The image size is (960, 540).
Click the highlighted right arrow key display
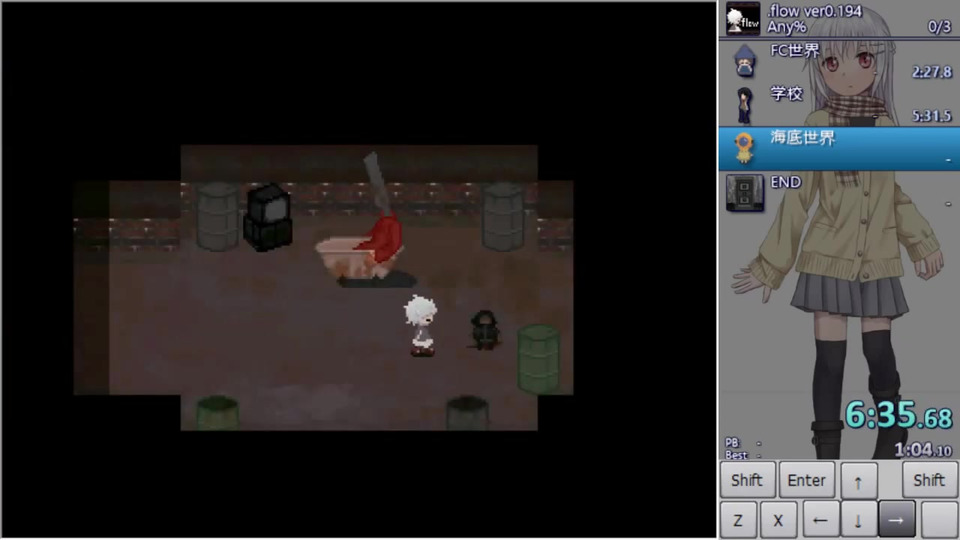coord(897,520)
